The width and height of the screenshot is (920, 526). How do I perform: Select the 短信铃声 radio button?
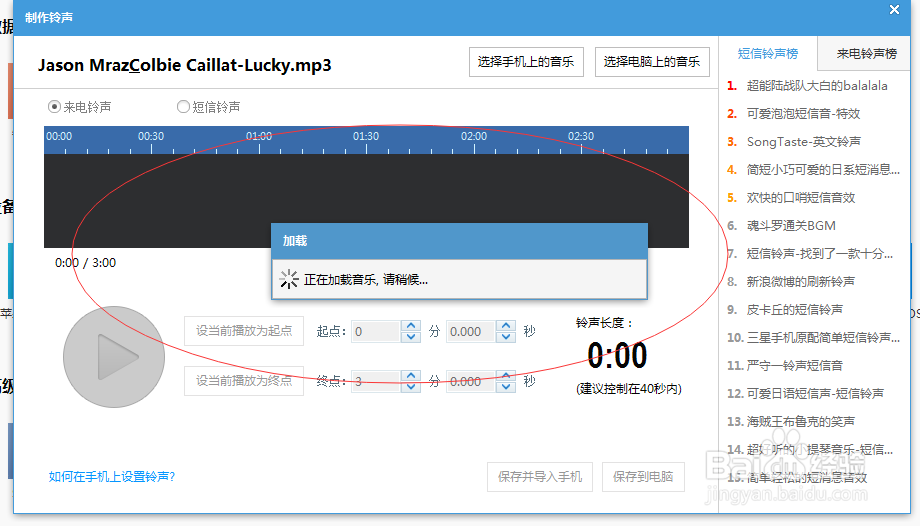pos(183,107)
